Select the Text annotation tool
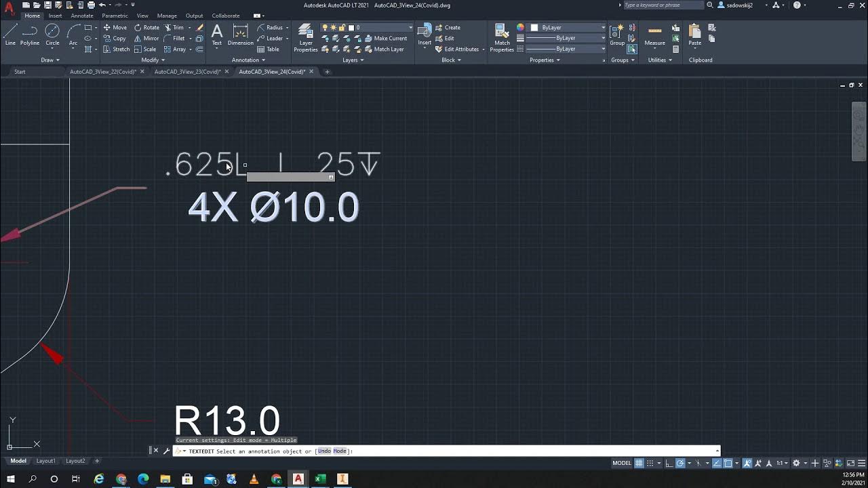 217,35
